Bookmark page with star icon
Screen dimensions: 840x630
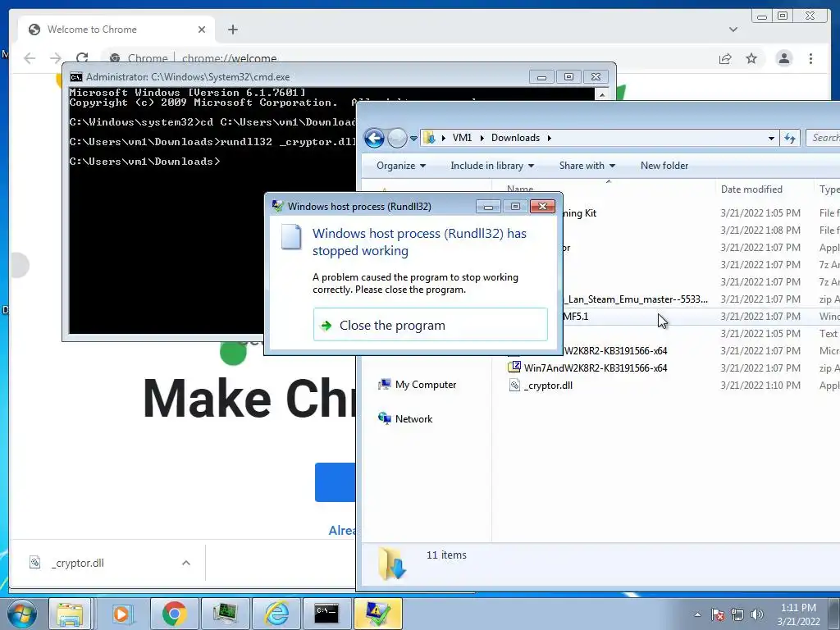(x=751, y=58)
